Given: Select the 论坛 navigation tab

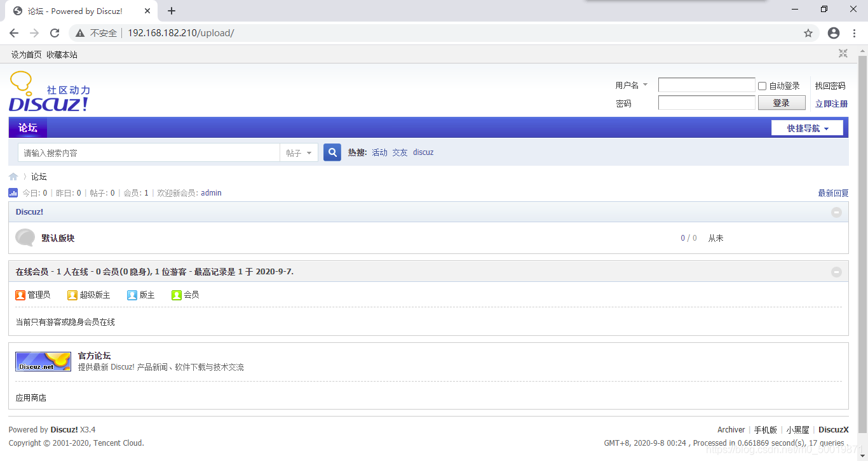Looking at the screenshot, I should tap(28, 128).
